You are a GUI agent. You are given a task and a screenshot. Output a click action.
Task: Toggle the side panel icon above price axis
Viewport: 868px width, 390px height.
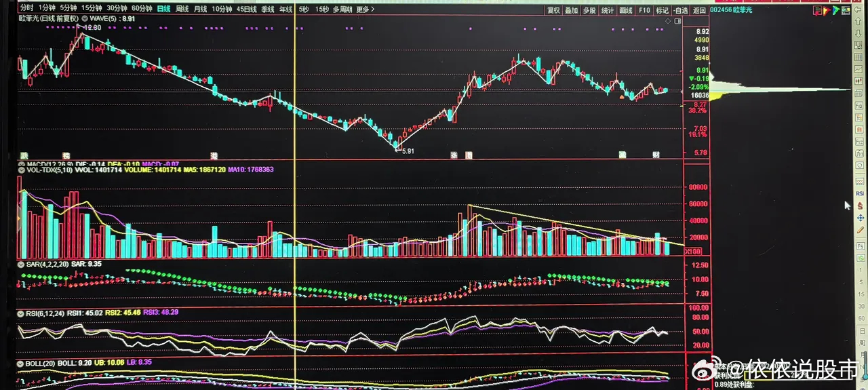677,22
